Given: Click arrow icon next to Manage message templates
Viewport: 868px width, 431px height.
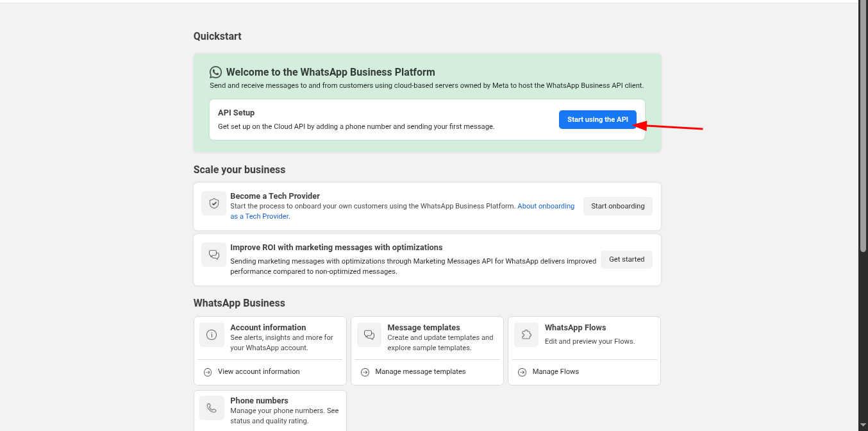Looking at the screenshot, I should [365, 372].
